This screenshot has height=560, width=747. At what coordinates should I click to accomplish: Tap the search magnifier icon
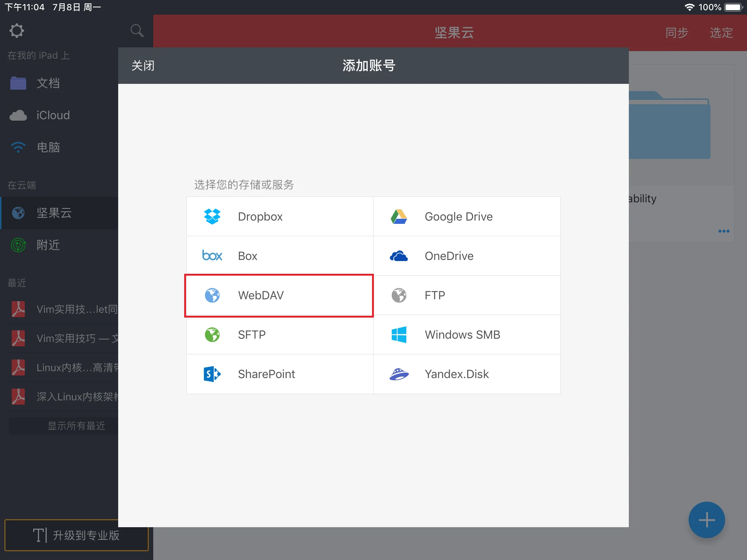(x=137, y=31)
